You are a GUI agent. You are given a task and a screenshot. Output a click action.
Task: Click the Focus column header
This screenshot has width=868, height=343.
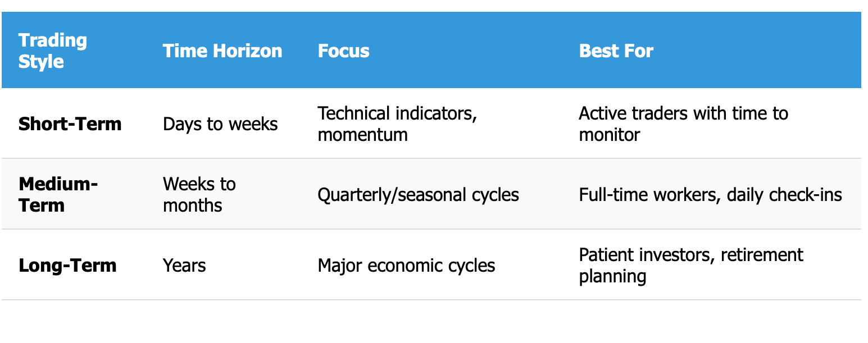click(x=344, y=51)
